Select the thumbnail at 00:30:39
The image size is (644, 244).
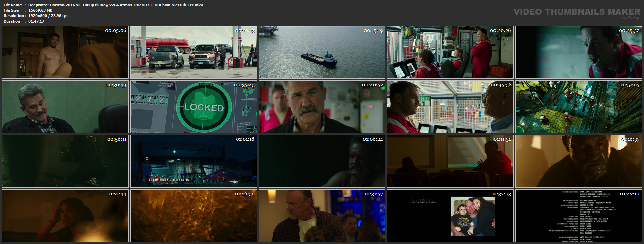click(65, 107)
